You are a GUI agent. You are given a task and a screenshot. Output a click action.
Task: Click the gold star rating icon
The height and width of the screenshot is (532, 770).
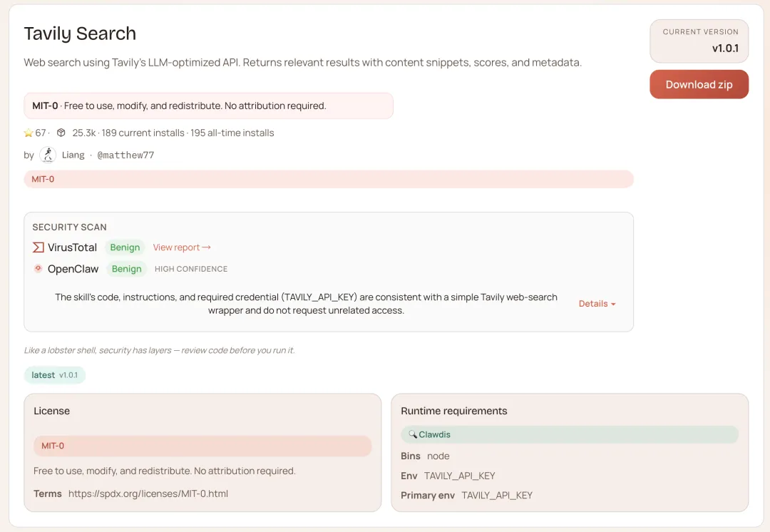point(29,133)
